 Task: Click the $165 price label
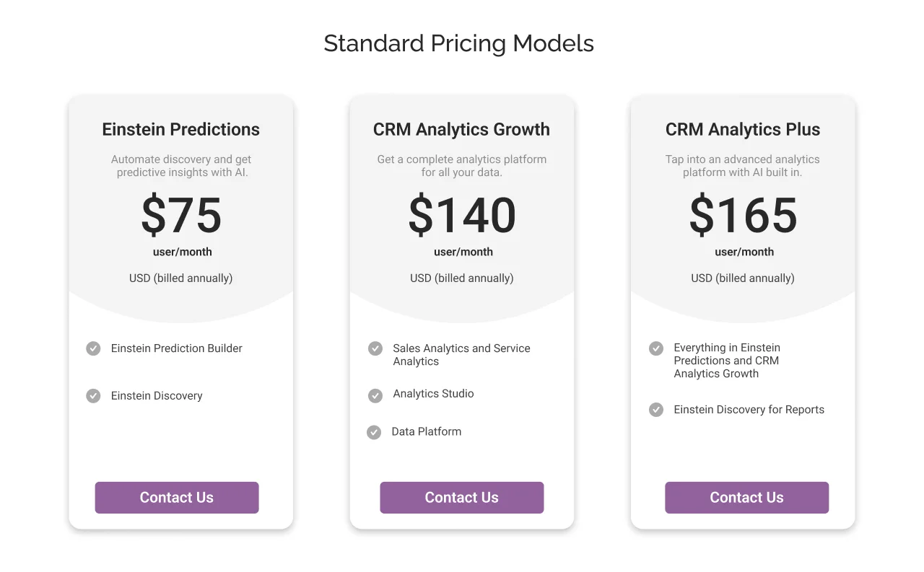pos(742,216)
